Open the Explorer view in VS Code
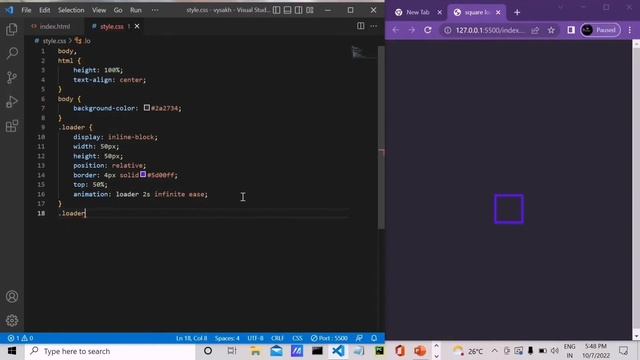Viewport: 640px width, 360px height. (x=12, y=29)
